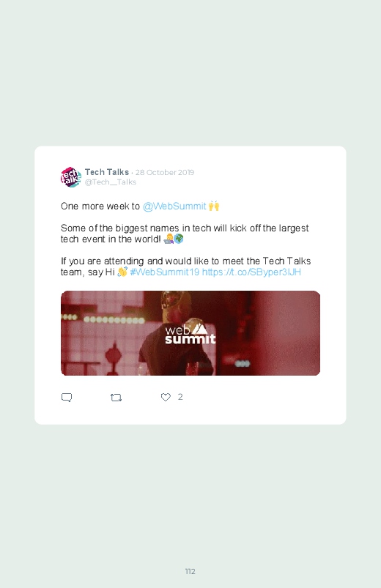This screenshot has height=588, width=381.
Task: Click the retweet icon
Action: 116,398
